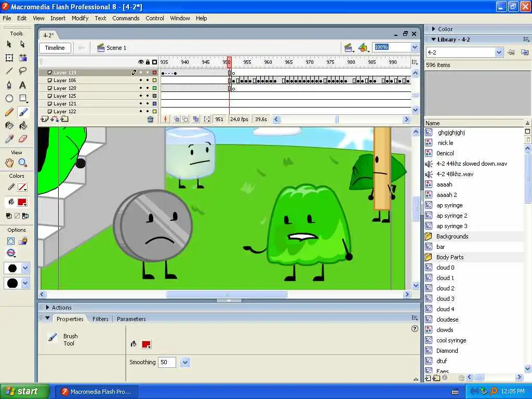Select the Free Transform tool

[x=9, y=58]
